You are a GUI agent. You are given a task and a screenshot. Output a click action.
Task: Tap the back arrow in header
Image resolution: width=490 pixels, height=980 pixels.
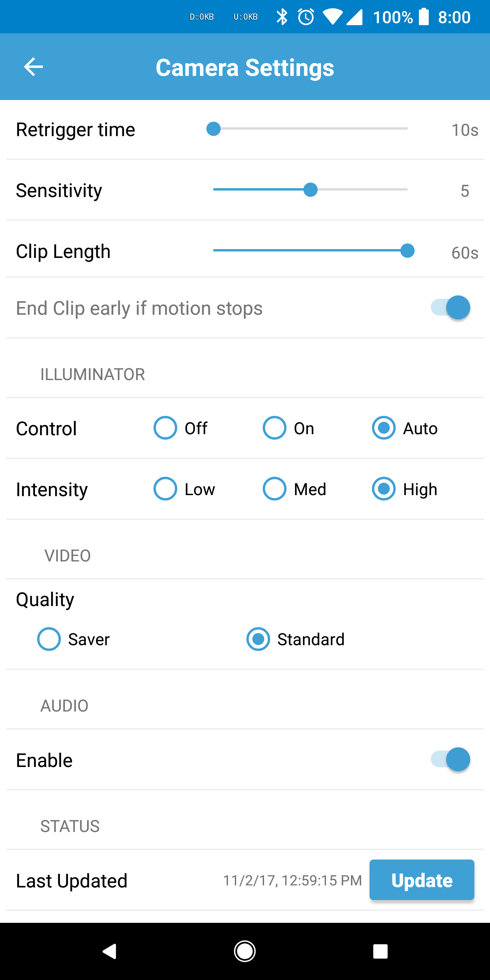tap(33, 67)
